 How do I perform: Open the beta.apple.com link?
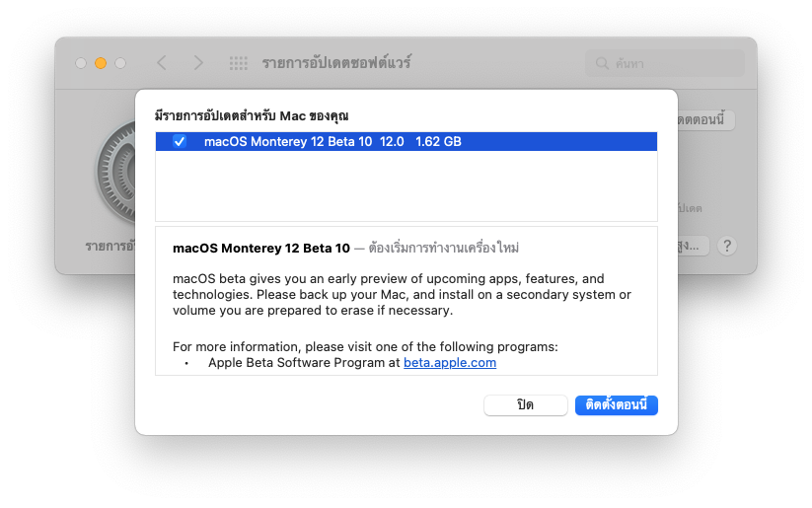coord(449,362)
